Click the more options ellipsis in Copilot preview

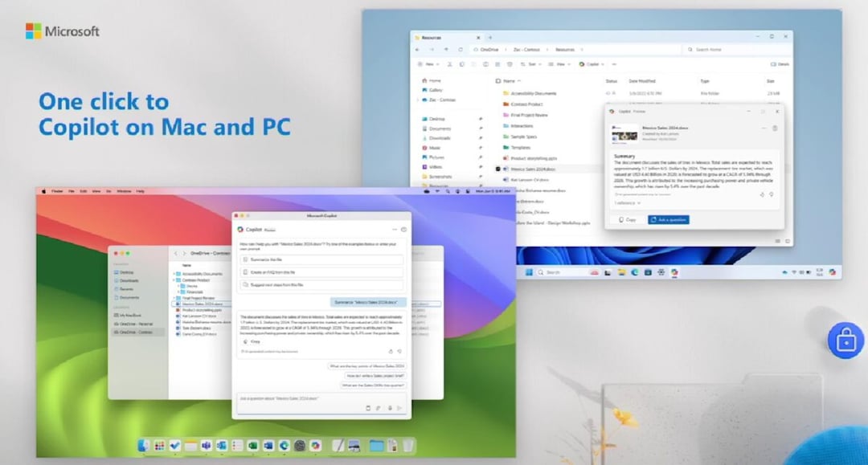[x=764, y=128]
